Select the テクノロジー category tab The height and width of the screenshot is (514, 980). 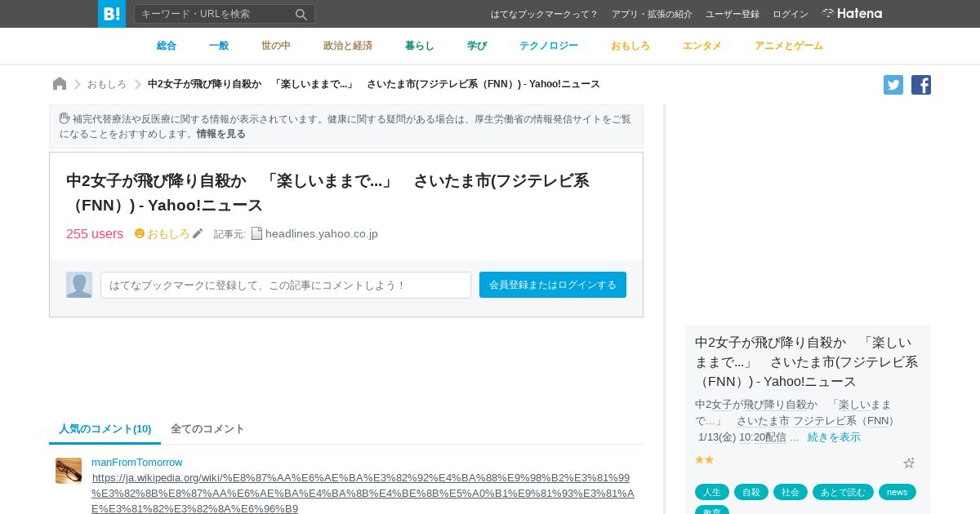[549, 46]
